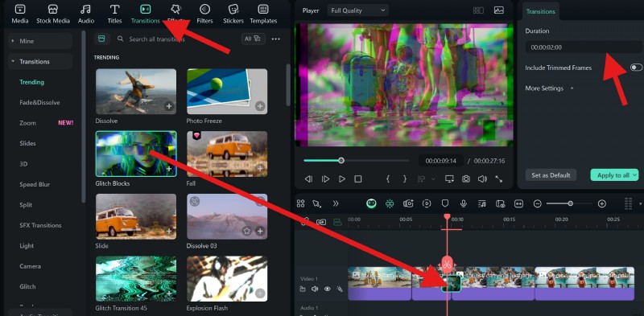Open SFX Transitions category
Viewport: 644px width, 316px height.
[x=40, y=225]
